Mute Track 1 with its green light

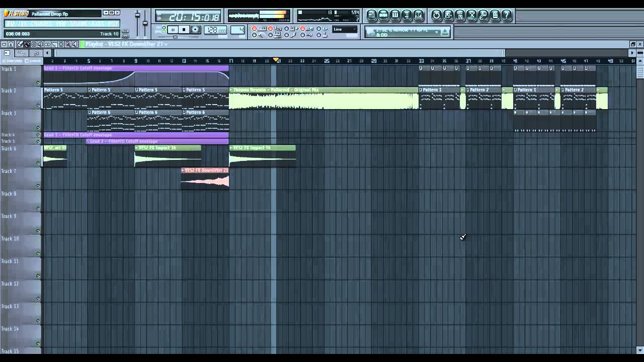pyautogui.click(x=38, y=83)
